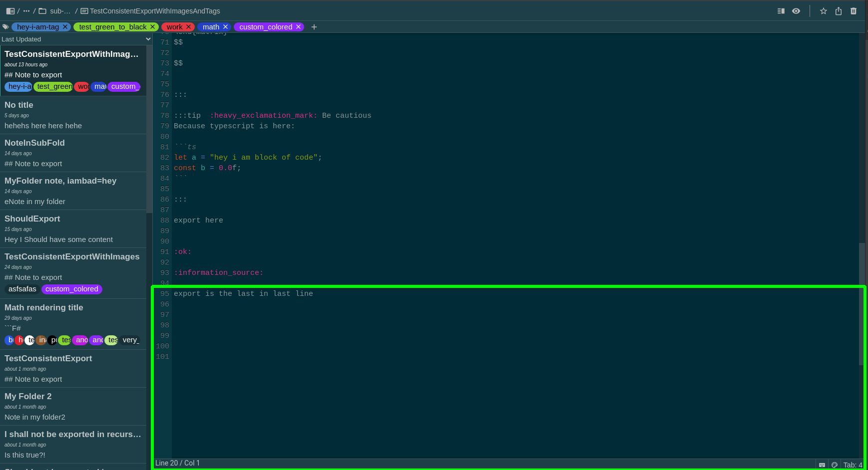Open the 'My Folder 2' note
The image size is (868, 470).
73,407
